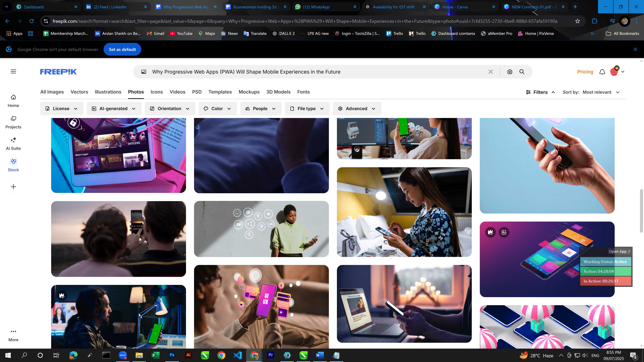Click the plus button in sidebar

(13, 187)
